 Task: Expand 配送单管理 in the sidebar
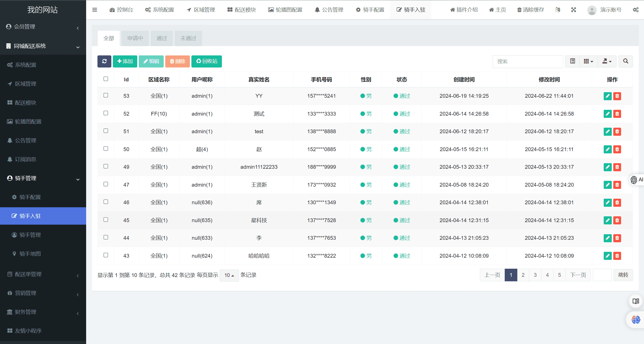(x=43, y=274)
